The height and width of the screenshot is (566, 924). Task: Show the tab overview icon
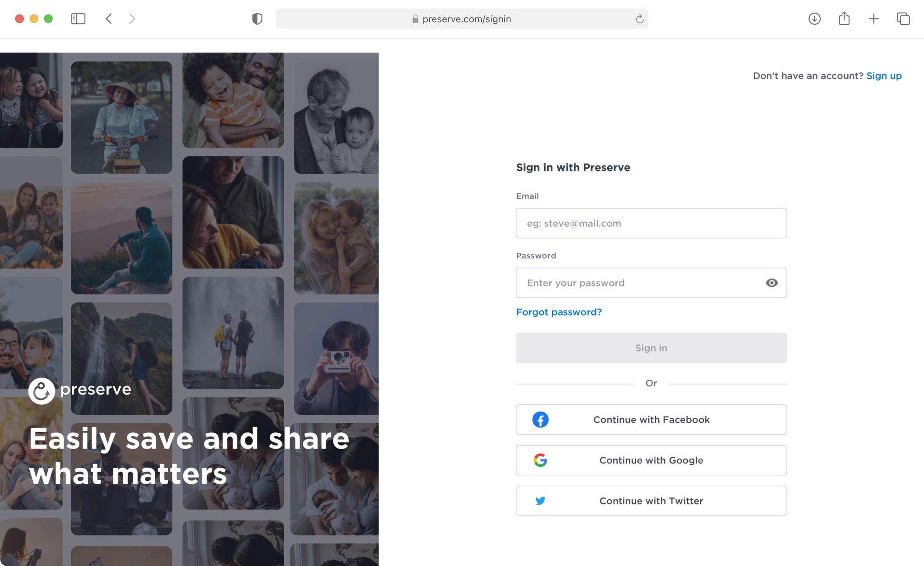pos(903,19)
